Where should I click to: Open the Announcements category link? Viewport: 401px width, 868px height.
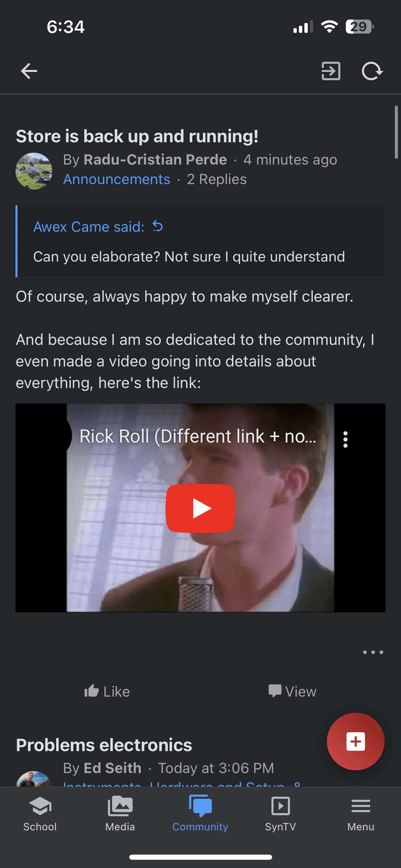tap(117, 179)
